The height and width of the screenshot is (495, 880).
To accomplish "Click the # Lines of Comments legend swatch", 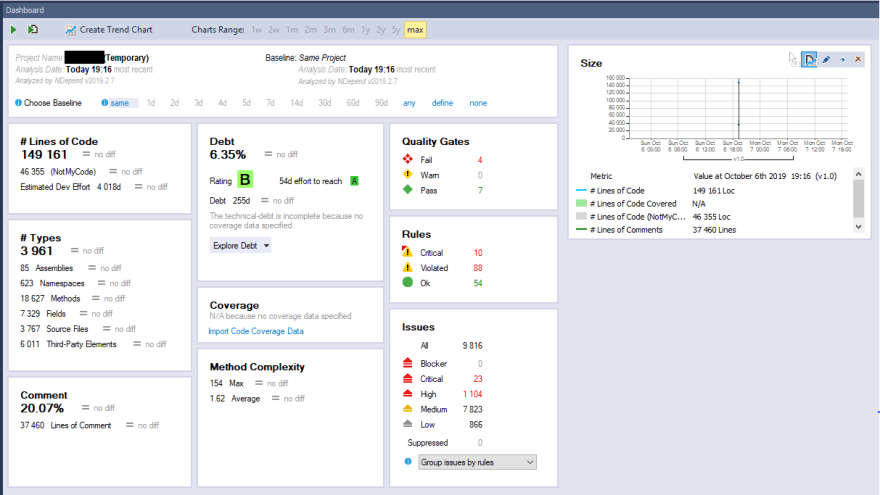I will [581, 230].
